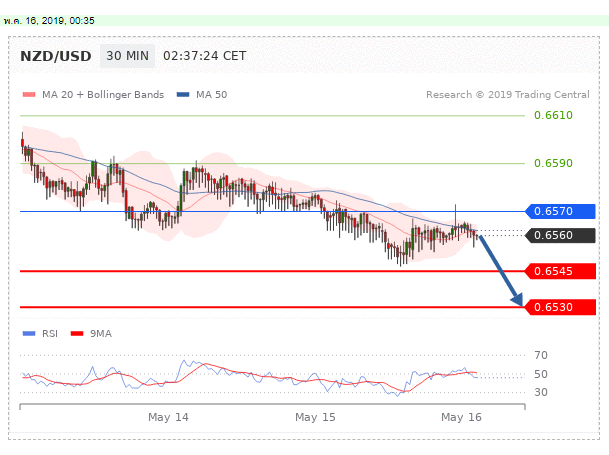
Task: Click the red 0.6545 support price tag
Action: pyautogui.click(x=560, y=271)
